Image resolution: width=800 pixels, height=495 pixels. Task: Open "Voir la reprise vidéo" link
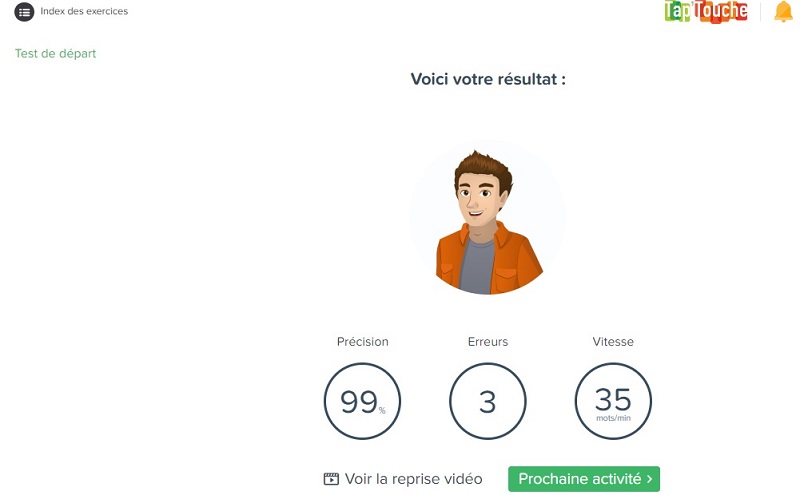tap(413, 479)
